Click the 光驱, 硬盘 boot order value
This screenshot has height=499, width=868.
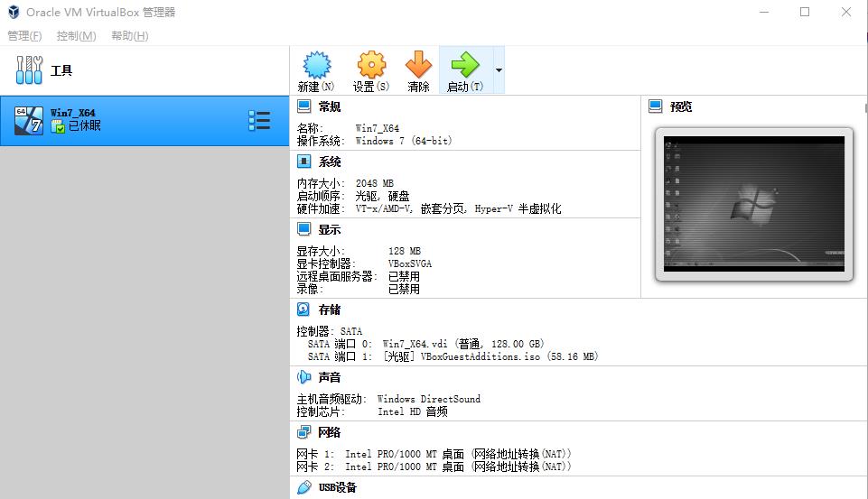(x=383, y=196)
